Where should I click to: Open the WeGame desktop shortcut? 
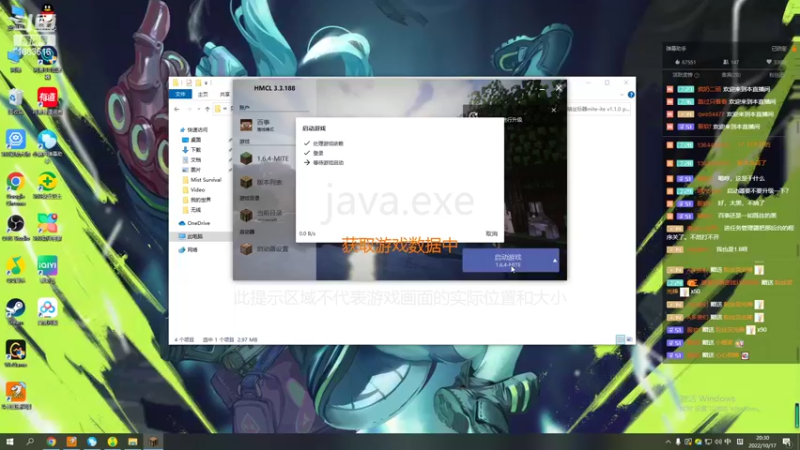point(15,351)
